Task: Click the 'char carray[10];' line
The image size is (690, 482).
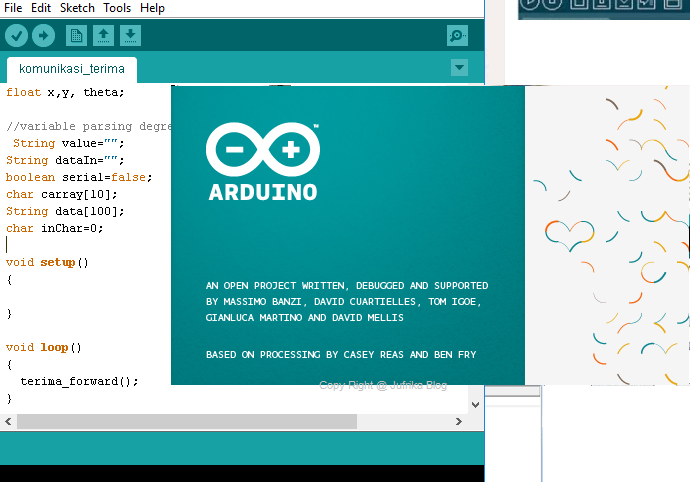Action: click(62, 195)
